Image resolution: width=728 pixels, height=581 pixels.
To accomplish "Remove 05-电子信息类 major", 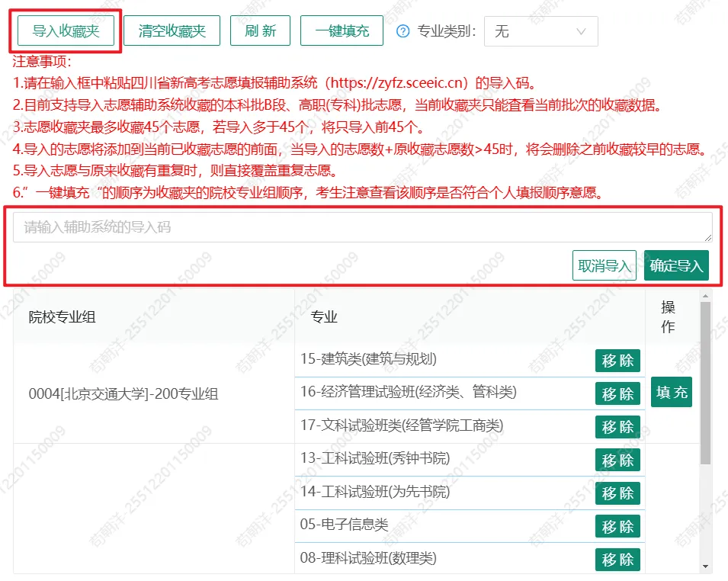I will [617, 526].
